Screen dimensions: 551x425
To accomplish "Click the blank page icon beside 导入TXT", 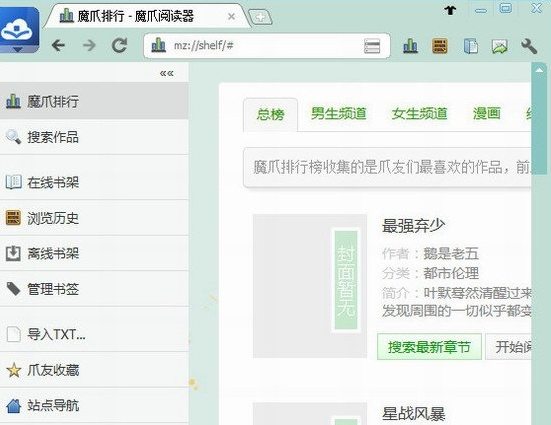I will click(x=13, y=334).
